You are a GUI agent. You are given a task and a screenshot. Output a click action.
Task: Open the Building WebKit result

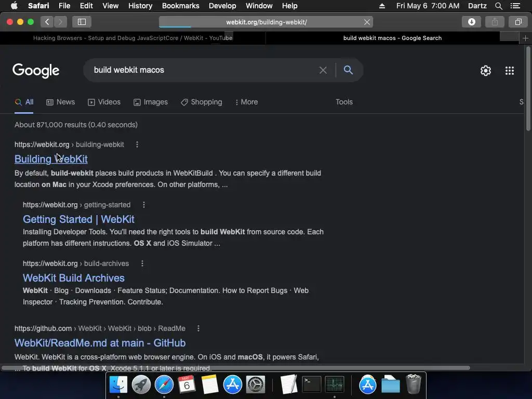[x=51, y=159]
